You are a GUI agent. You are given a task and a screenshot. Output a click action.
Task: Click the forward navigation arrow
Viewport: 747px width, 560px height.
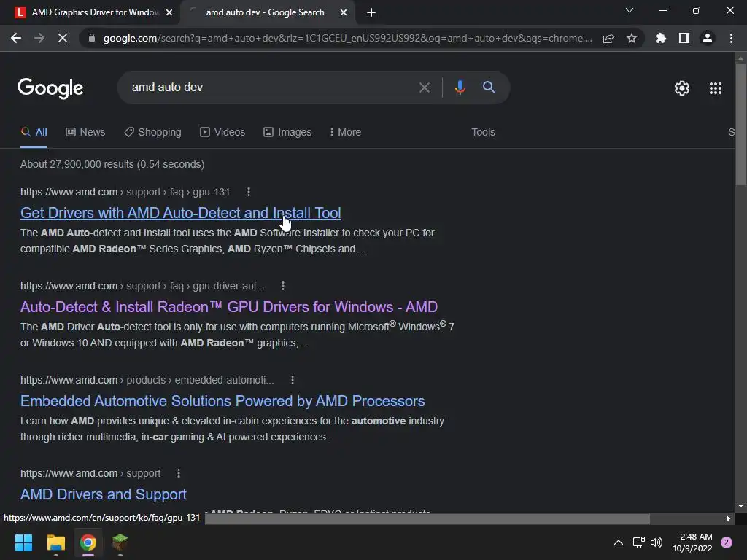click(x=39, y=38)
